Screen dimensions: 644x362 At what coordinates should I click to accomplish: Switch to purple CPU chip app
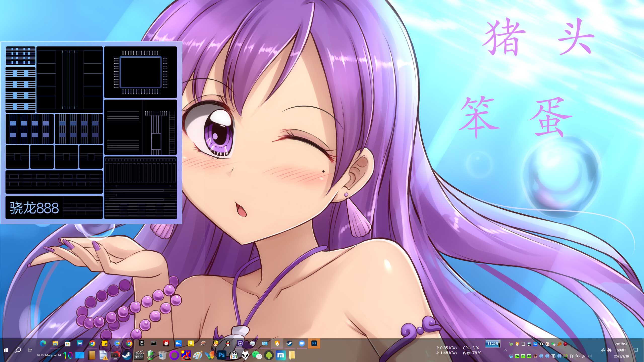(x=240, y=343)
